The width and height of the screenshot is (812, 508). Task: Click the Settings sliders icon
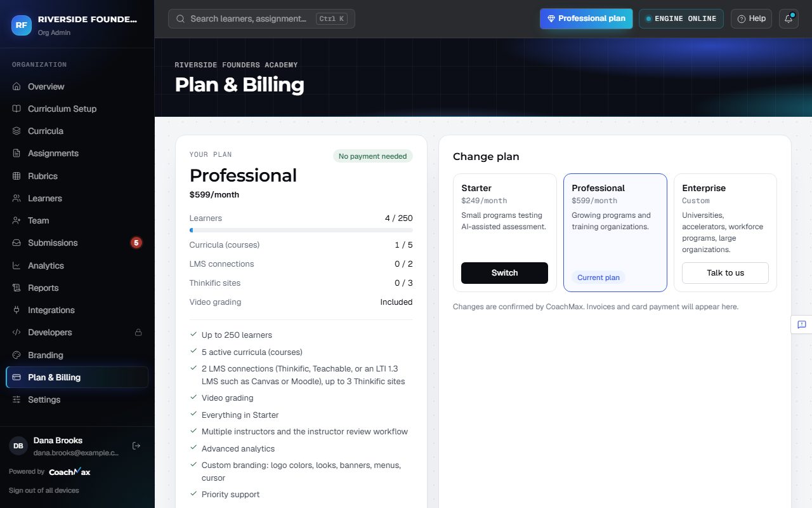pos(16,399)
